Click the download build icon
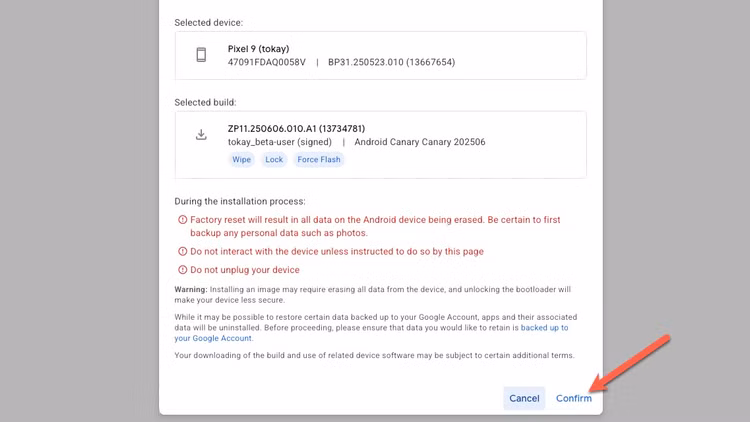 tap(201, 134)
